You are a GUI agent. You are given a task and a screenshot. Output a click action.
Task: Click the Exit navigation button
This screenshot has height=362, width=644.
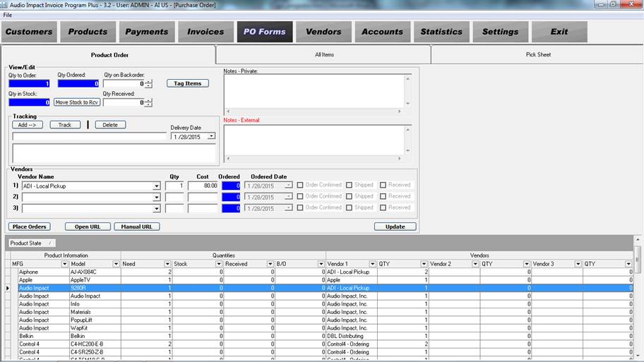pos(559,32)
